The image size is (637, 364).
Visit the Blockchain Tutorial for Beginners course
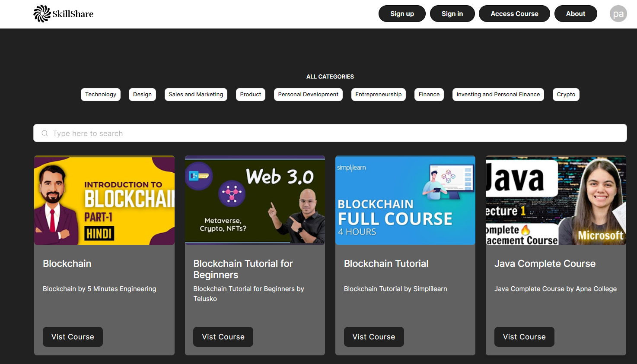pos(223,337)
